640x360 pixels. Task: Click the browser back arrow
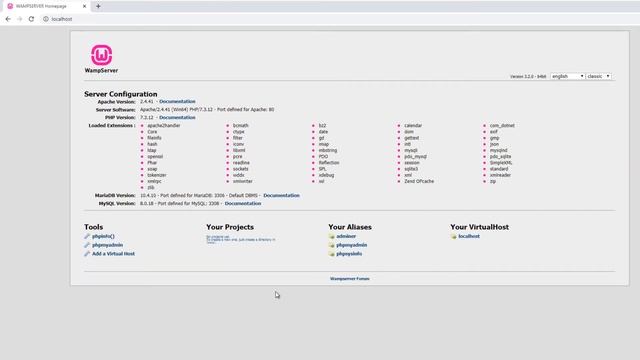pyautogui.click(x=8, y=19)
